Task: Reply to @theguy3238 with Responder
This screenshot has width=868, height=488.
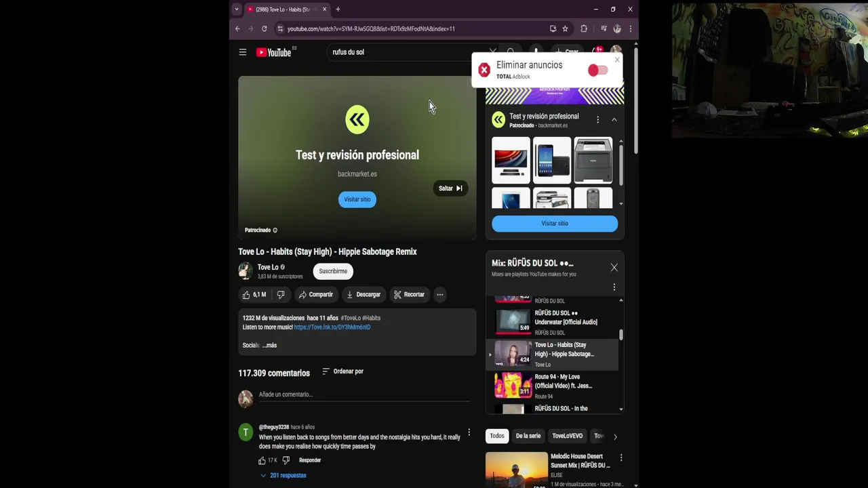Action: (x=310, y=460)
